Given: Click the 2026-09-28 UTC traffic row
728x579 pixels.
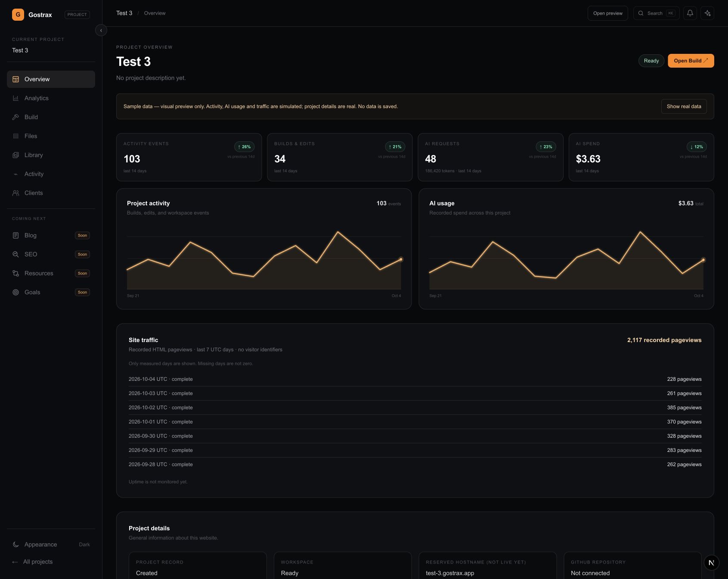Looking at the screenshot, I should click(415, 464).
